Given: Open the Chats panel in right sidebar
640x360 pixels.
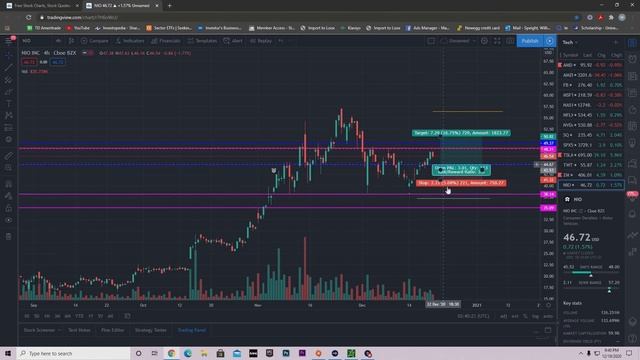Looking at the screenshot, I should point(632,164).
